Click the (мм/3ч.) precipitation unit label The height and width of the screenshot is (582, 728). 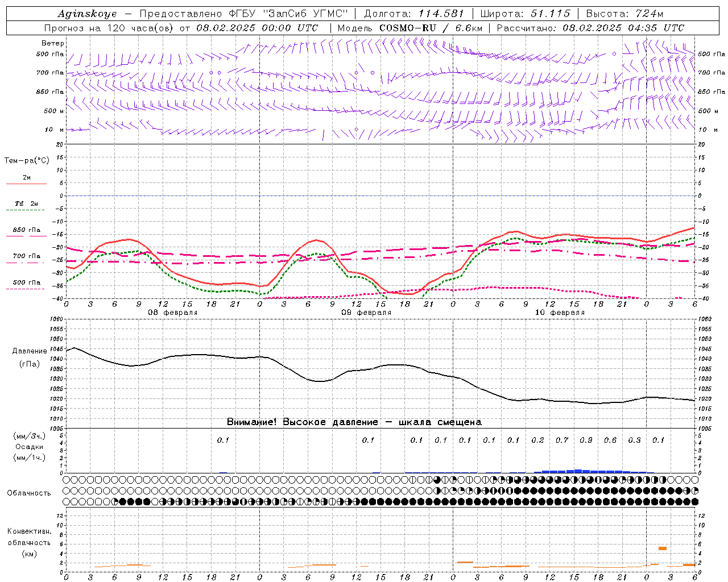pyautogui.click(x=30, y=436)
